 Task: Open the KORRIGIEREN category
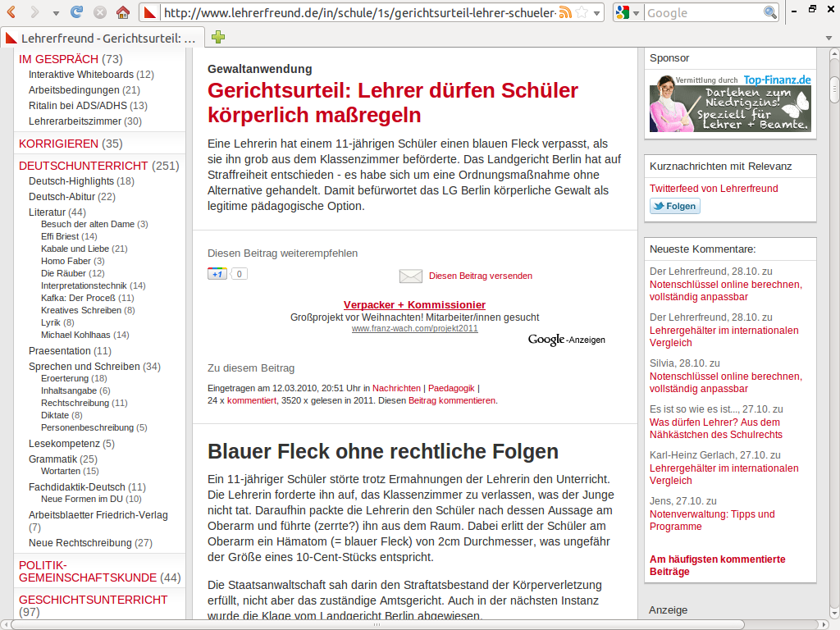(58, 144)
